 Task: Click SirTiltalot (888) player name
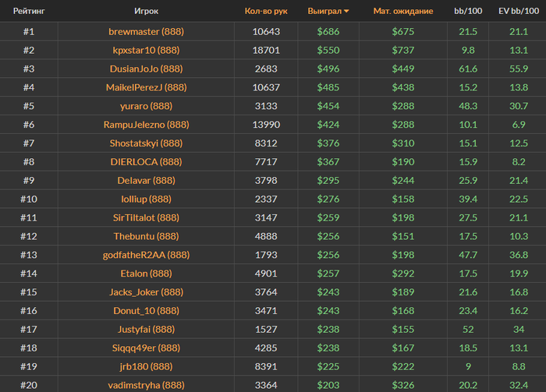[x=147, y=217]
